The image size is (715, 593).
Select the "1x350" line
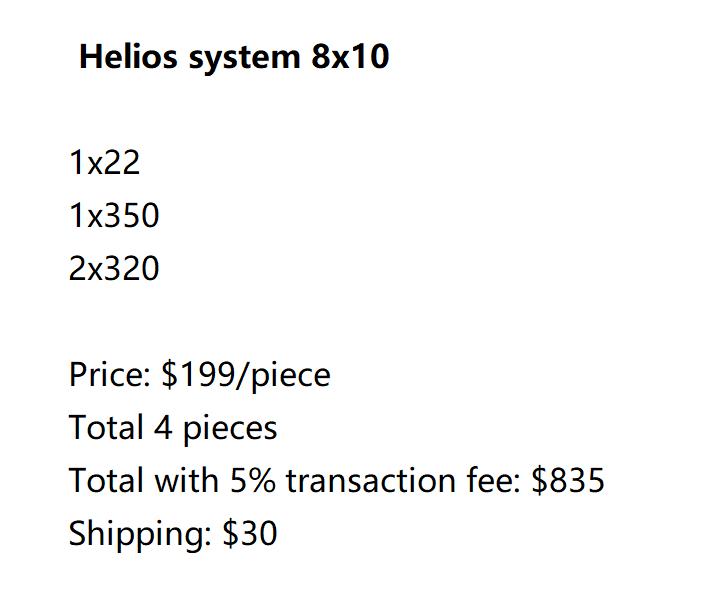point(114,215)
